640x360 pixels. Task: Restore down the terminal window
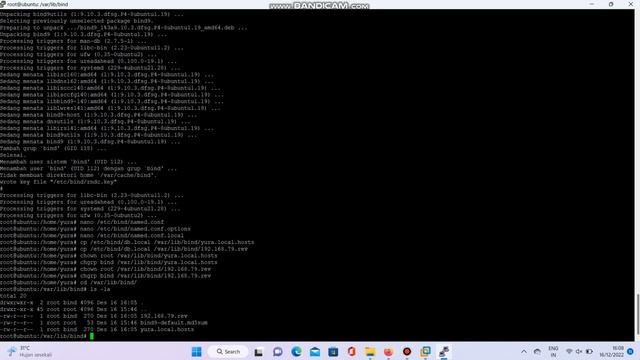tap(611, 4)
